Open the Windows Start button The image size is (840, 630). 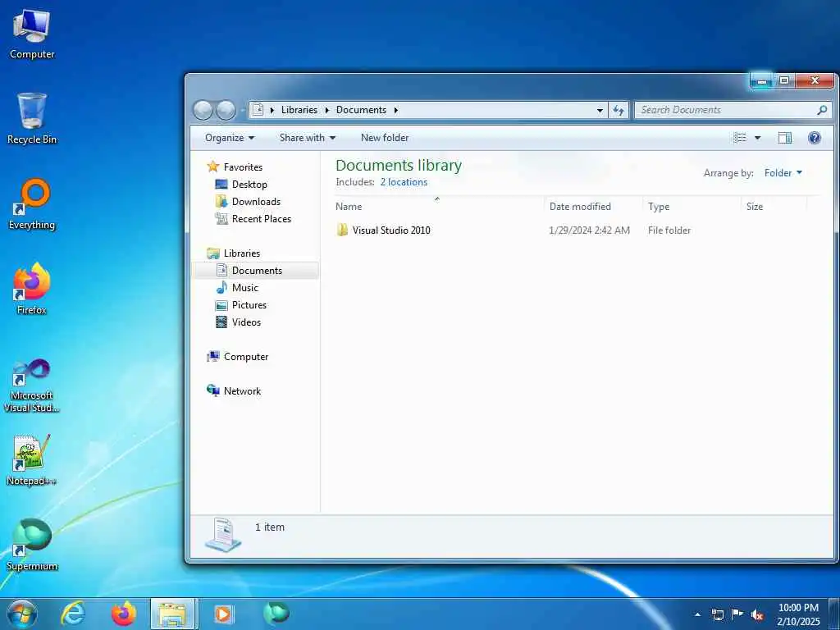pos(21,614)
